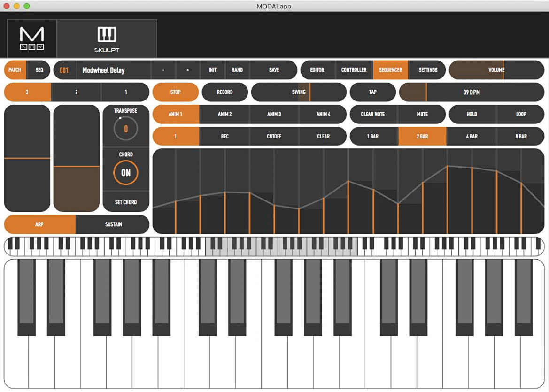
Task: Select ANIM 4 lane
Action: coord(323,114)
